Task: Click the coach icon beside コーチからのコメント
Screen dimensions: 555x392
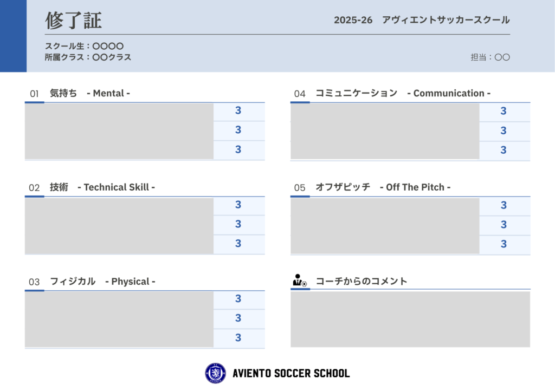Action: click(x=299, y=280)
